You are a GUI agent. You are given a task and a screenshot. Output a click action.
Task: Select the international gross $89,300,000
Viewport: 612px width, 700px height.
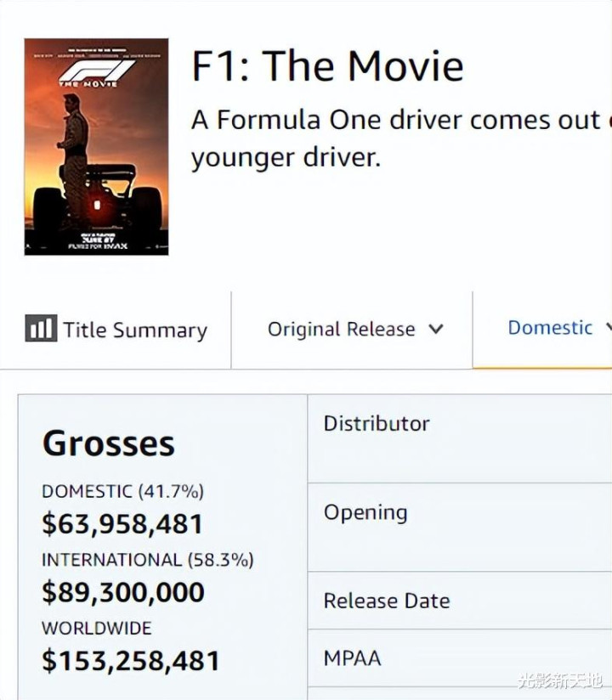pyautogui.click(x=123, y=592)
